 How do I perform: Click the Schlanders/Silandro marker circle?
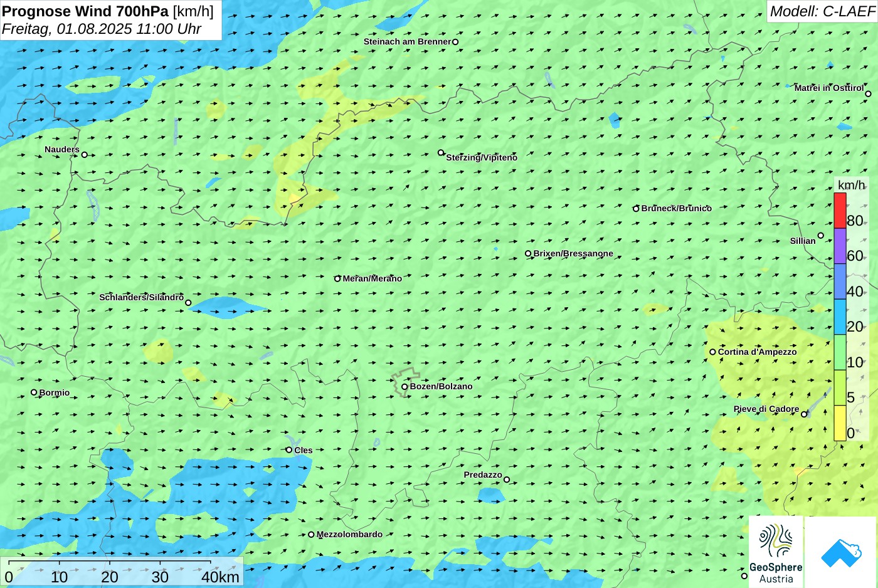[188, 303]
